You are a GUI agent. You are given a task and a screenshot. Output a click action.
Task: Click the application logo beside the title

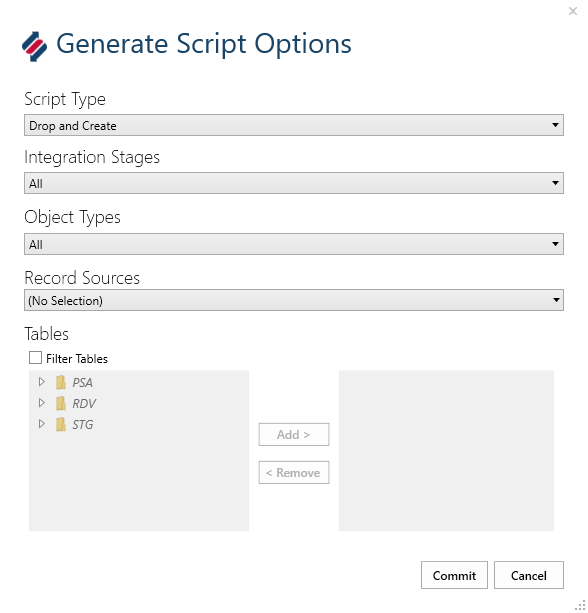tap(34, 46)
